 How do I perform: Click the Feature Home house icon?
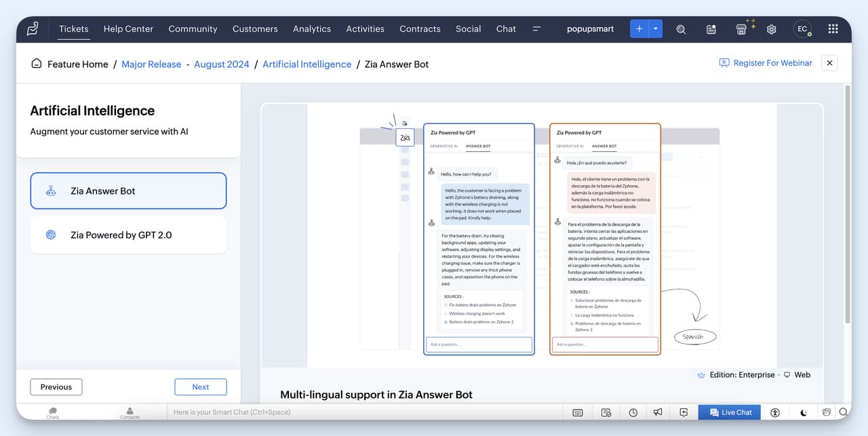tap(37, 64)
